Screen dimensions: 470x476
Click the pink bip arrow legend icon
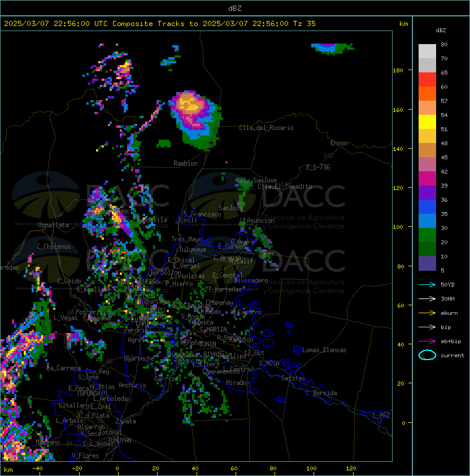427,327
